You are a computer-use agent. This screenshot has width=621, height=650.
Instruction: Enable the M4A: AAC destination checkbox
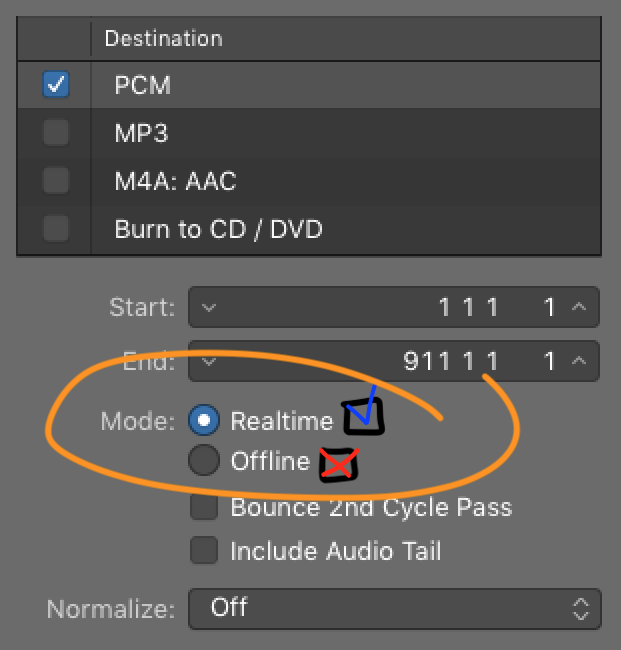55,180
